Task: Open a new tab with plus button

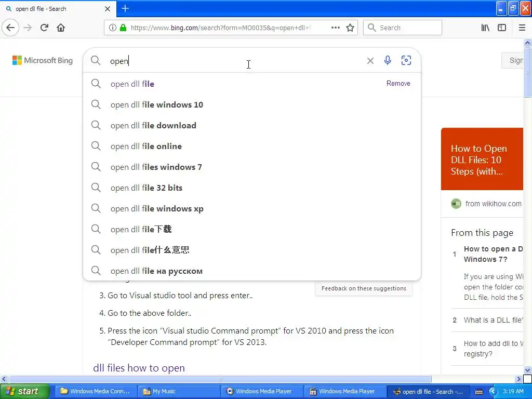Action: pos(125,8)
